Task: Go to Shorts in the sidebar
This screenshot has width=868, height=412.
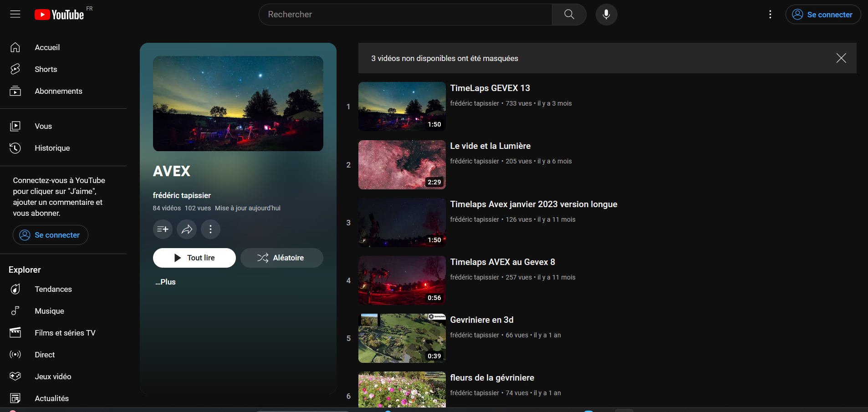Action: [x=46, y=69]
